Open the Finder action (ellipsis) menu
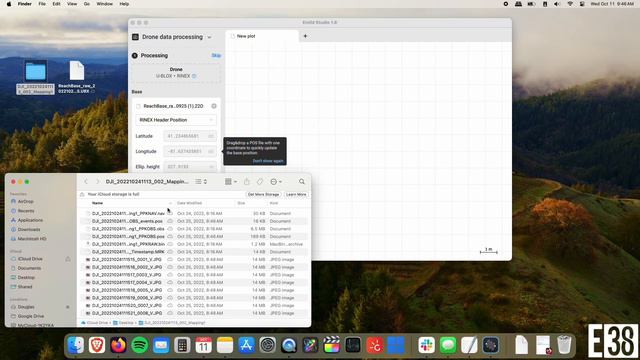Image resolution: width=640 pixels, height=360 pixels. click(276, 182)
